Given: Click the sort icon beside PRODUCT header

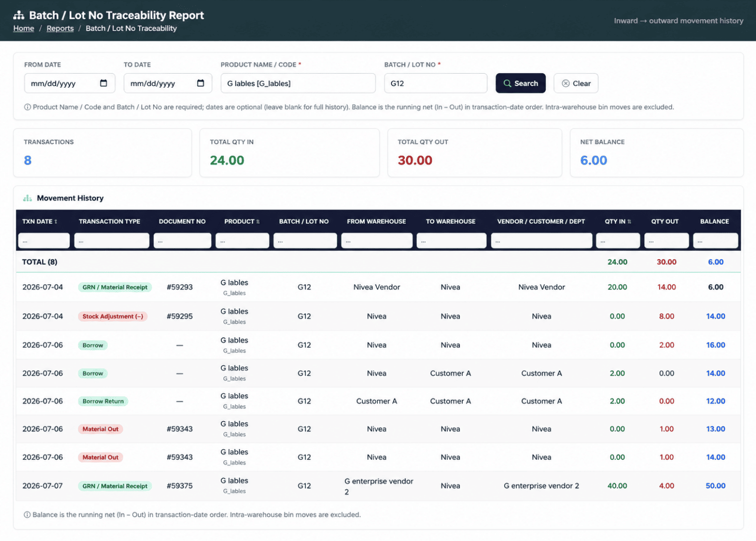Looking at the screenshot, I should [x=258, y=222].
